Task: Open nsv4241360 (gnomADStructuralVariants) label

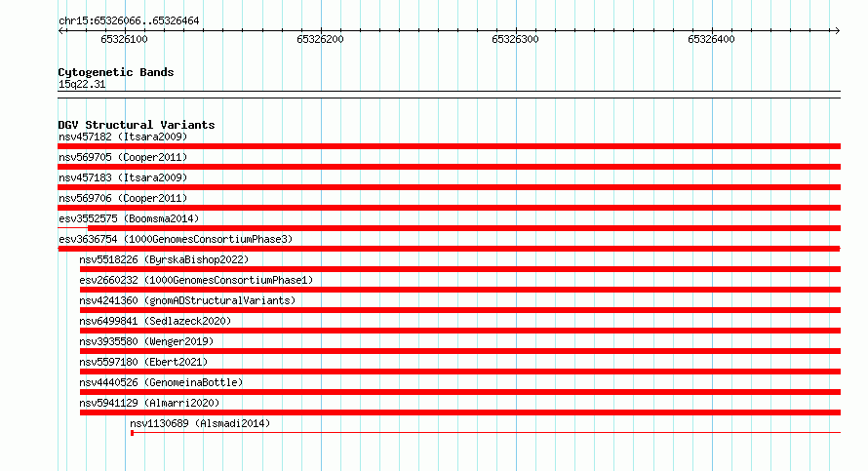Action: pos(187,300)
